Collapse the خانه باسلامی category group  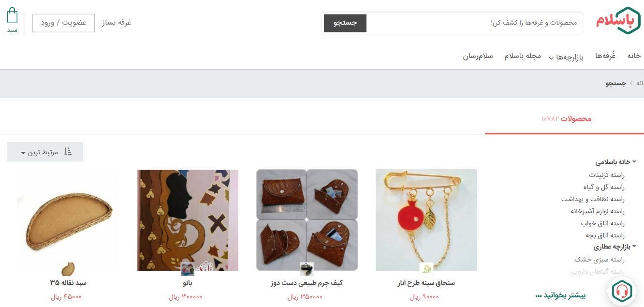pos(634,162)
